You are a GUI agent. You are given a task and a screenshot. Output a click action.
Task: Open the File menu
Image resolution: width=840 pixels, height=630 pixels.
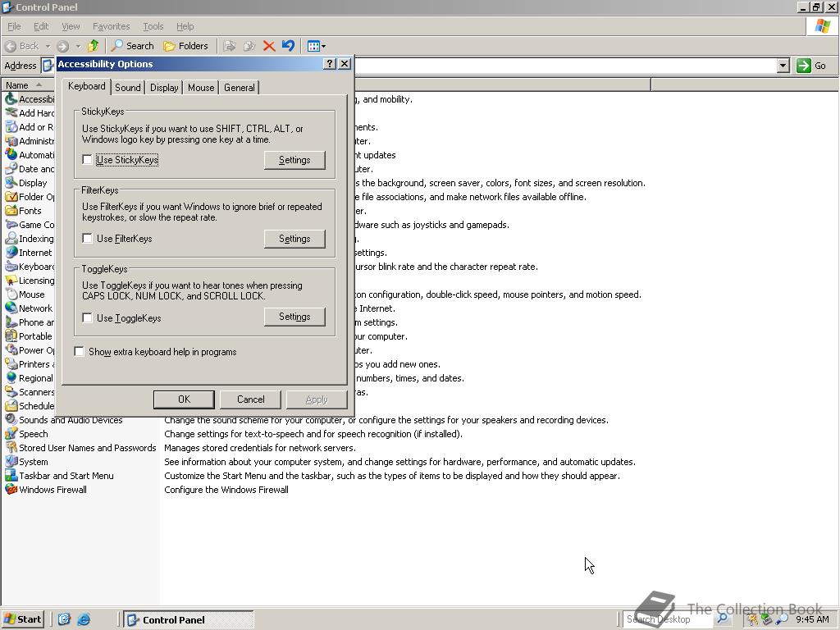tap(14, 26)
